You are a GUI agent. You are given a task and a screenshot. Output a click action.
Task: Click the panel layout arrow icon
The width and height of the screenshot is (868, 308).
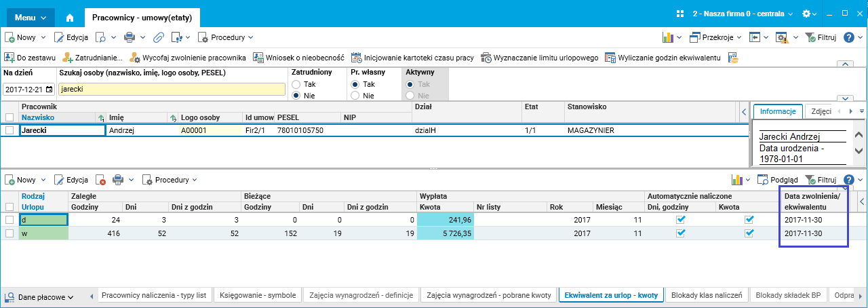755,37
